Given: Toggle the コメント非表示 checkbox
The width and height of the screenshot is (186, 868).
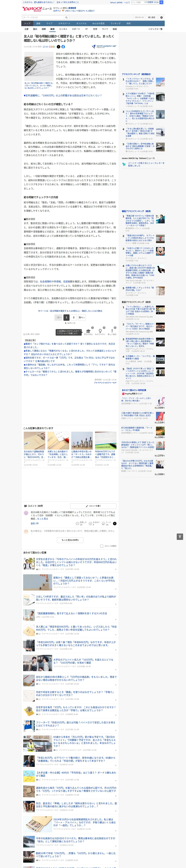Looking at the screenshot, I should pyautogui.click(x=102, y=546).
